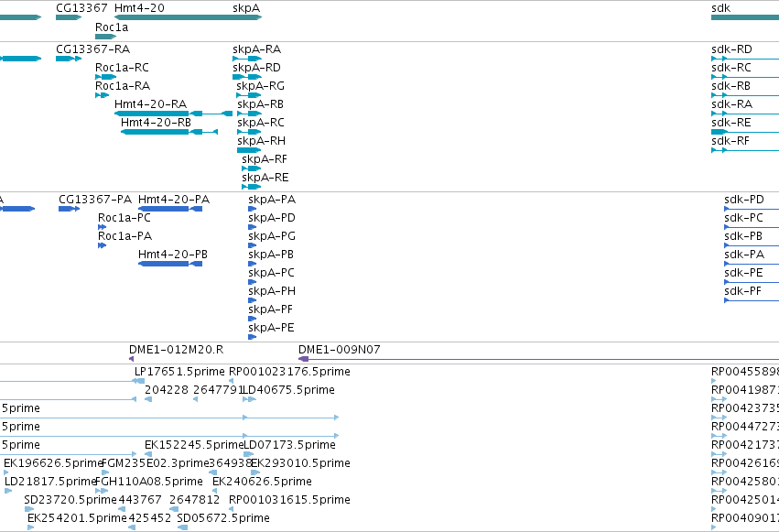
Task: Select EST EK240626.5prime
Action: point(263,482)
